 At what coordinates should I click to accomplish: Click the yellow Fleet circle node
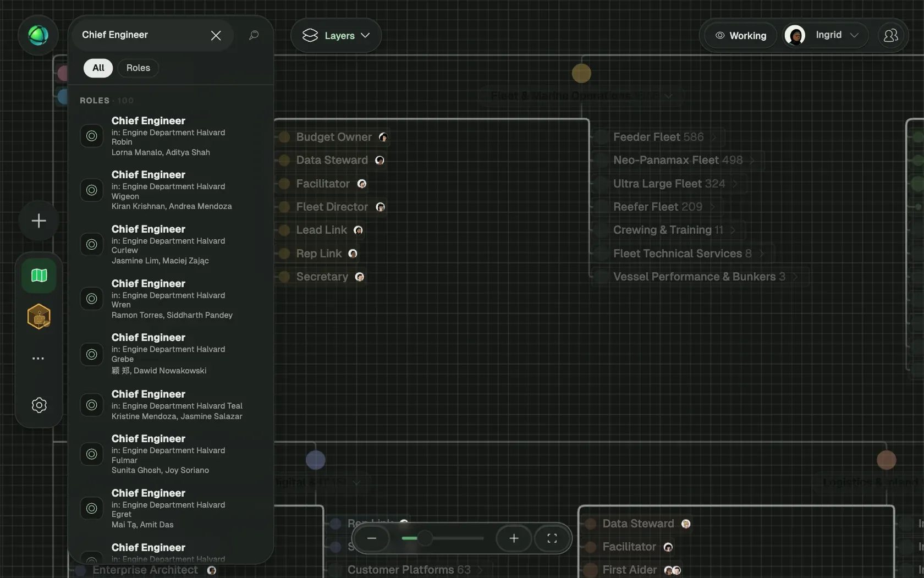581,73
